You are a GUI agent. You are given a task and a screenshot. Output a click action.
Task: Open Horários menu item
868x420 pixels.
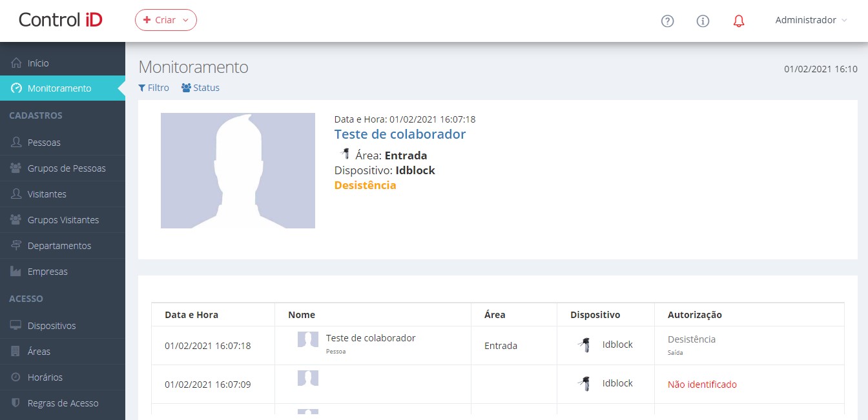pos(63,377)
